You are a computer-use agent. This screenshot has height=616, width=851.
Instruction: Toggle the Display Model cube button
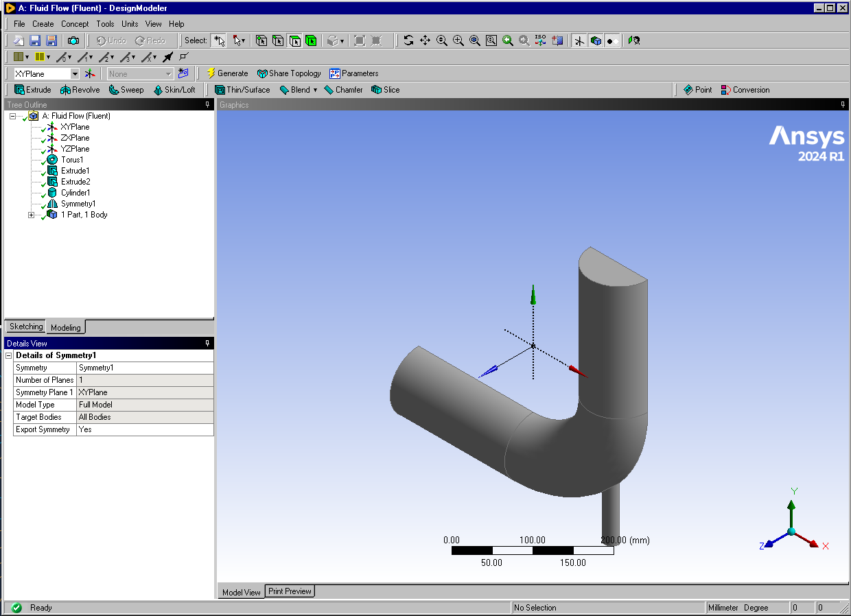tap(596, 40)
